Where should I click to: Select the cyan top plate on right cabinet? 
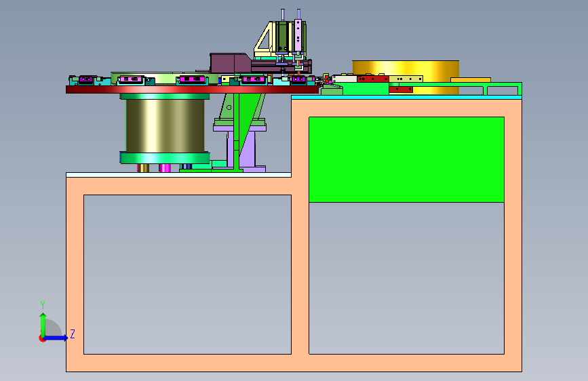coord(406,97)
